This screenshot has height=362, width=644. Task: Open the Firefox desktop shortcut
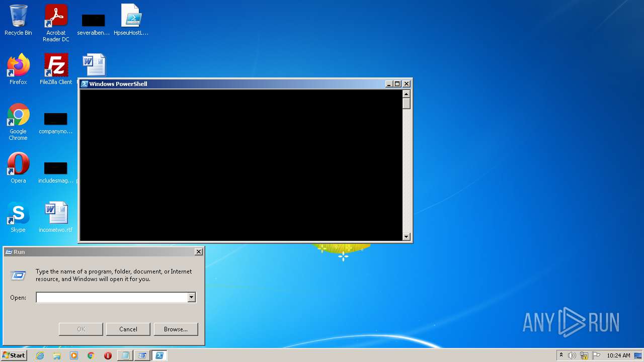coord(18,69)
